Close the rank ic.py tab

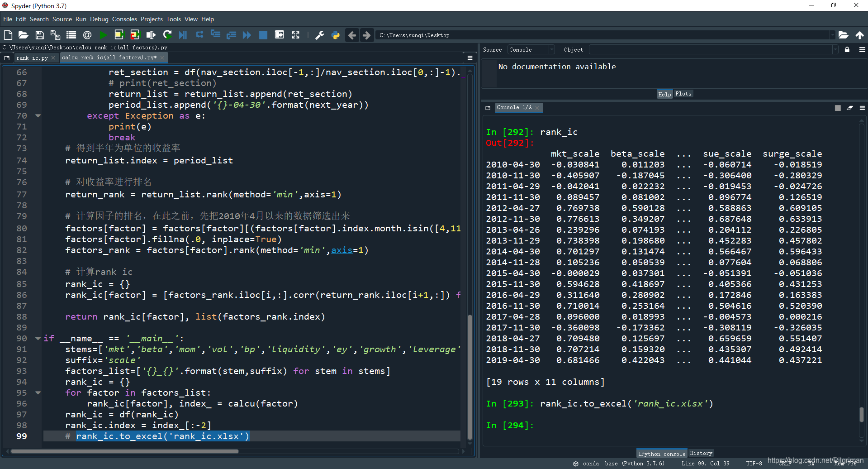(53, 58)
